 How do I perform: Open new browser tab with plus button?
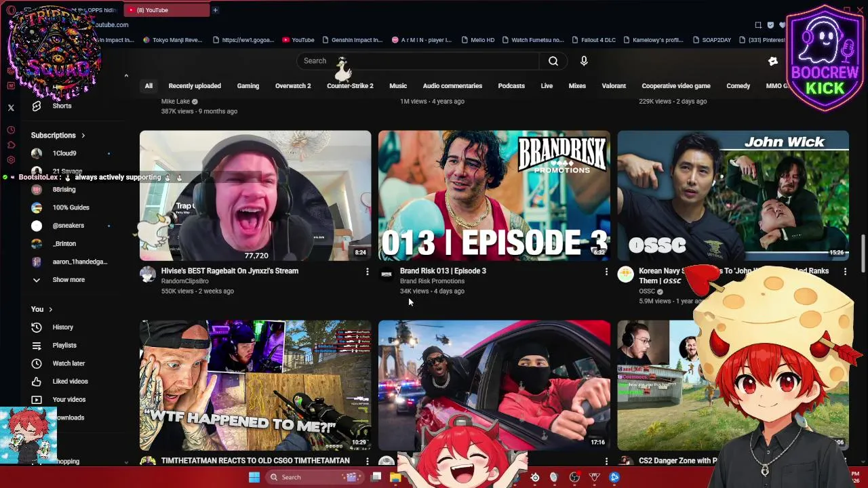pos(215,10)
